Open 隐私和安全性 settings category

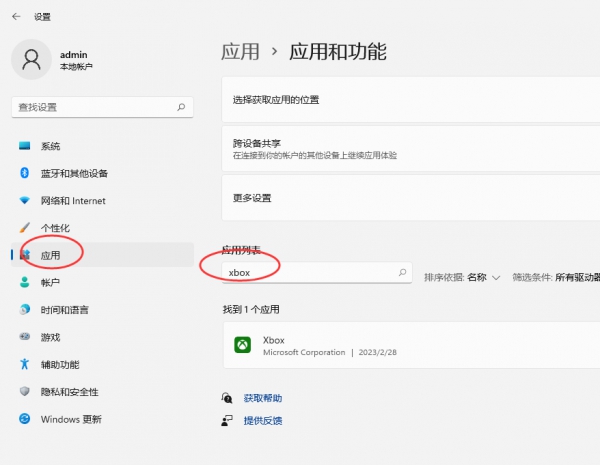tap(102, 392)
